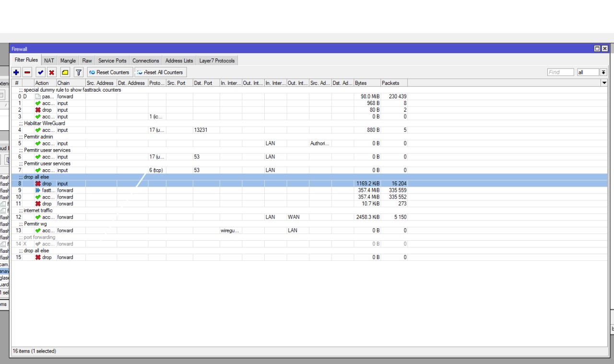
Task: Click the '6 (tcp)' protocol cell
Action: tap(156, 170)
